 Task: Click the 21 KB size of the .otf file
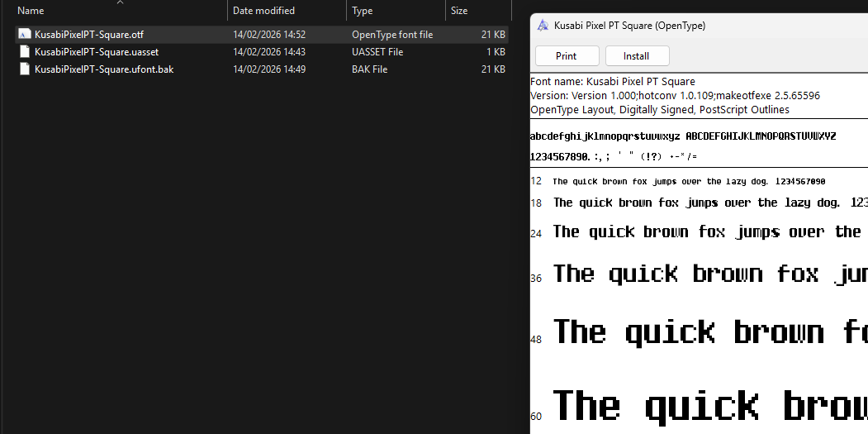493,35
